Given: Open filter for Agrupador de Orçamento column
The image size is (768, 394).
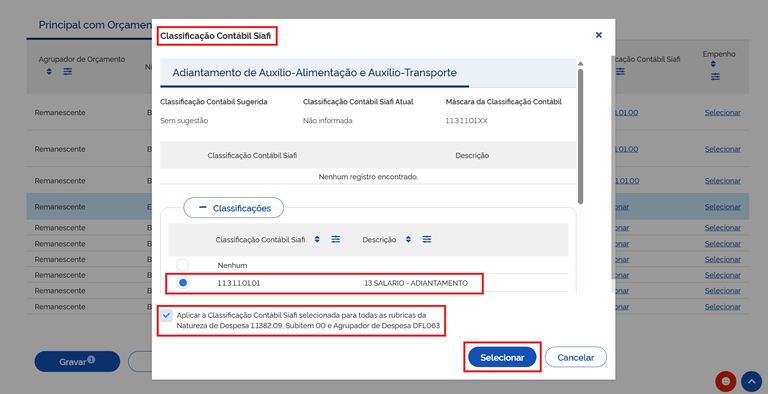Looking at the screenshot, I should 68,72.
